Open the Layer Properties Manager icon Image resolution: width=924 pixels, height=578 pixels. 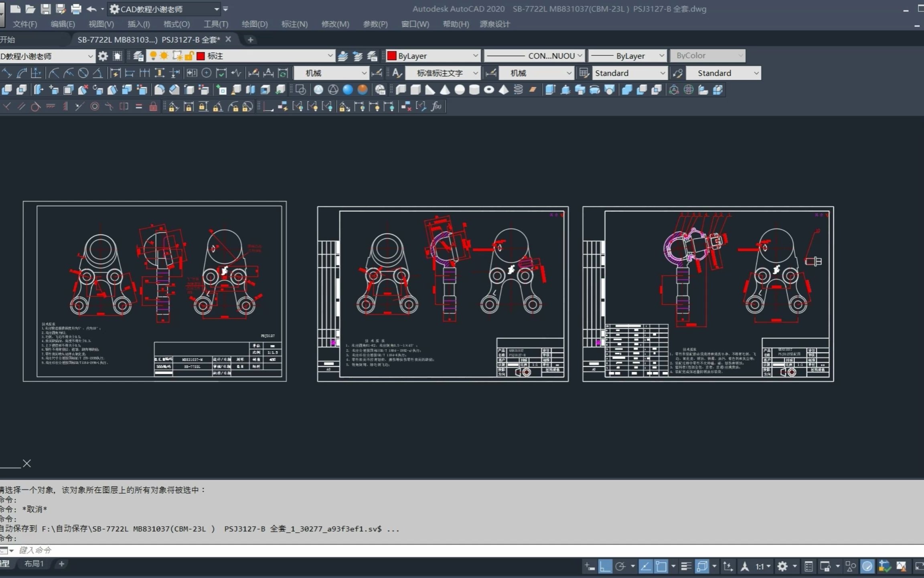(138, 56)
